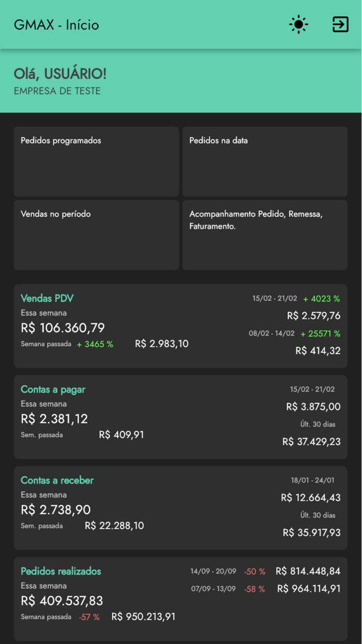Open the Pedidos realizados section
This screenshot has height=644, width=362.
[61, 572]
